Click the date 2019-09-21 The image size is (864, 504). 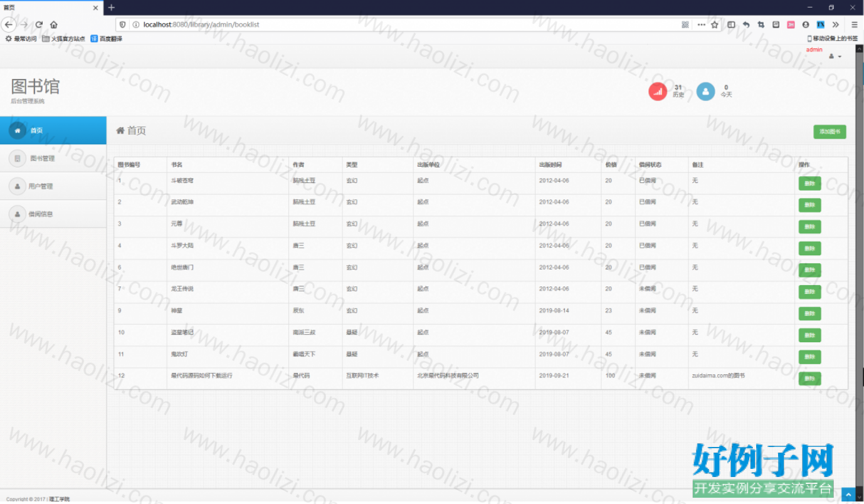[554, 375]
